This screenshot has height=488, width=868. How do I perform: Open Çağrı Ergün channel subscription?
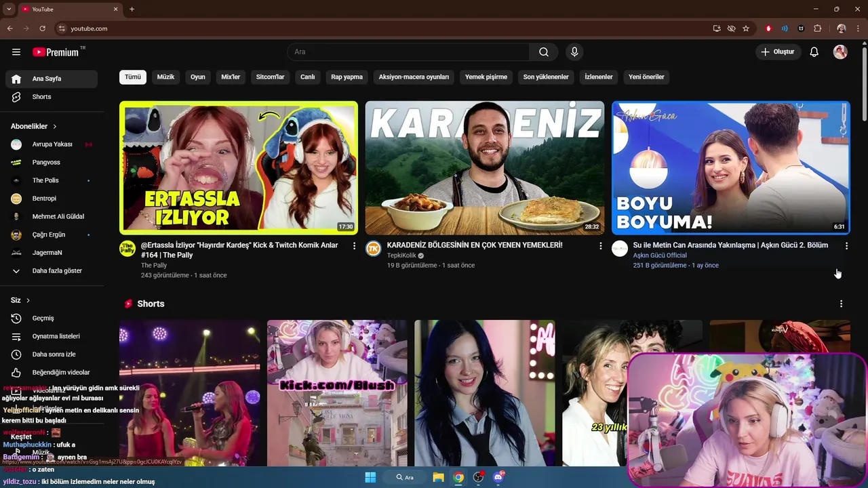[x=52, y=235]
